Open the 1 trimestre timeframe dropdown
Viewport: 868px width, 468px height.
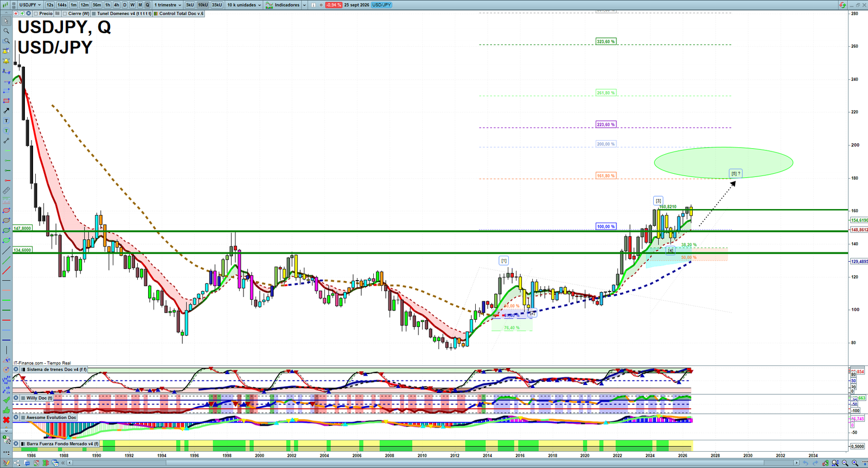(168, 5)
